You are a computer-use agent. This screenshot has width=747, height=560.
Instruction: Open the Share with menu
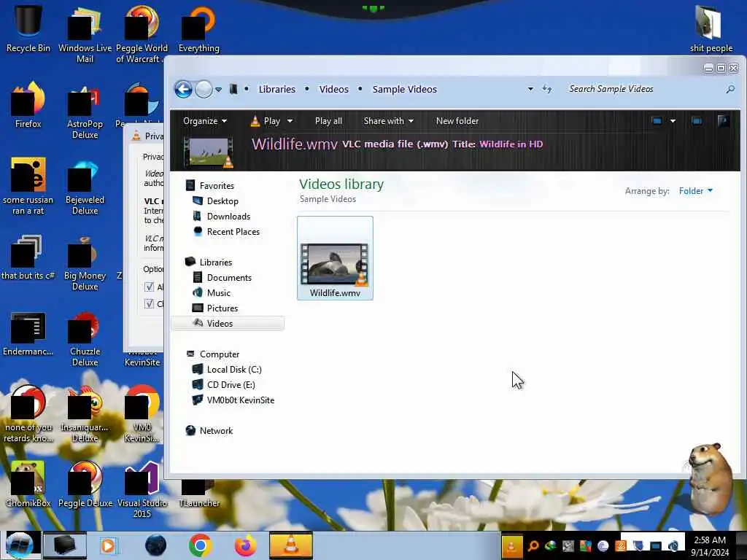tap(388, 121)
